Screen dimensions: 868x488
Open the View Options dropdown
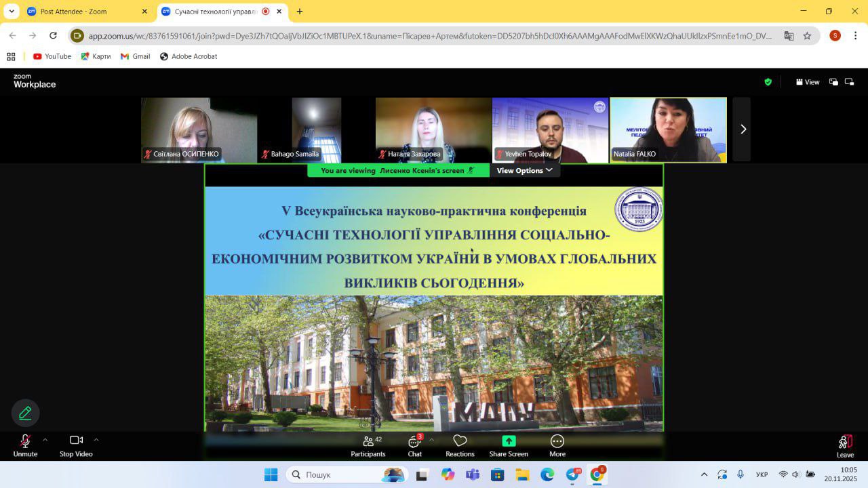click(x=524, y=171)
